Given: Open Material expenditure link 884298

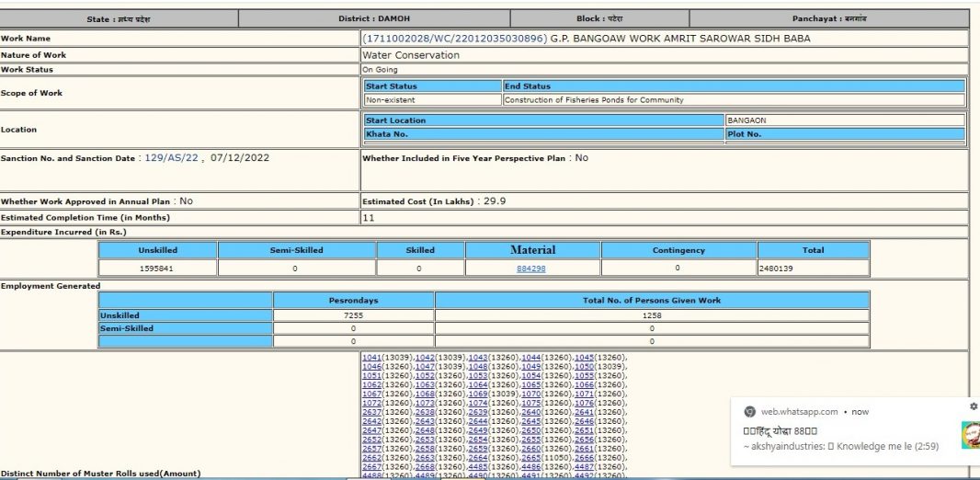Looking at the screenshot, I should (530, 269).
